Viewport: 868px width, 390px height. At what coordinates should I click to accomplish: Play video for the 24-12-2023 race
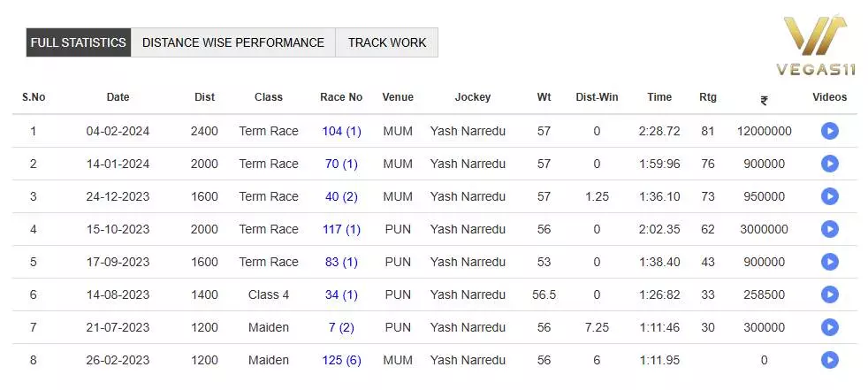tap(829, 196)
